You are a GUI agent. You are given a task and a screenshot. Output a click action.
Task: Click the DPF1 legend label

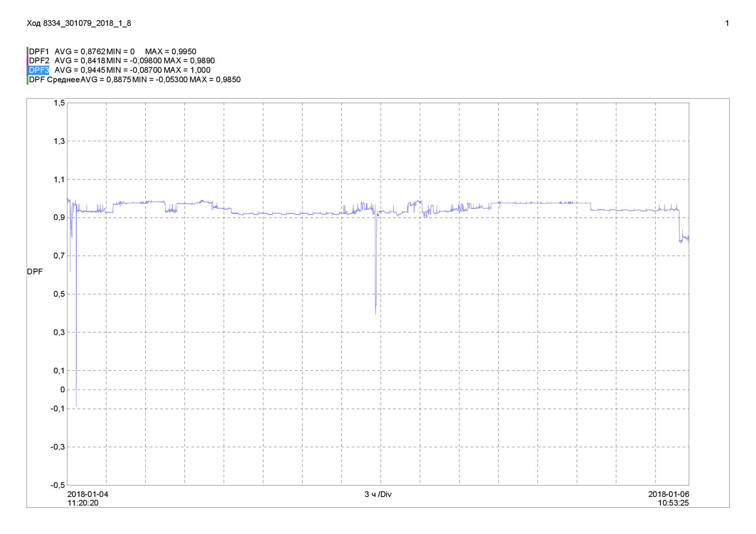[x=39, y=52]
